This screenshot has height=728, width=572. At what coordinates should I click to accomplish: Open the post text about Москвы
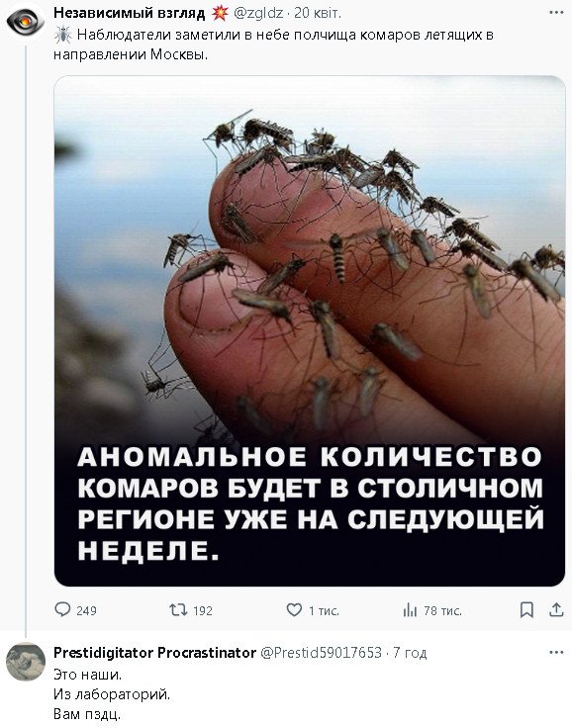(x=273, y=45)
